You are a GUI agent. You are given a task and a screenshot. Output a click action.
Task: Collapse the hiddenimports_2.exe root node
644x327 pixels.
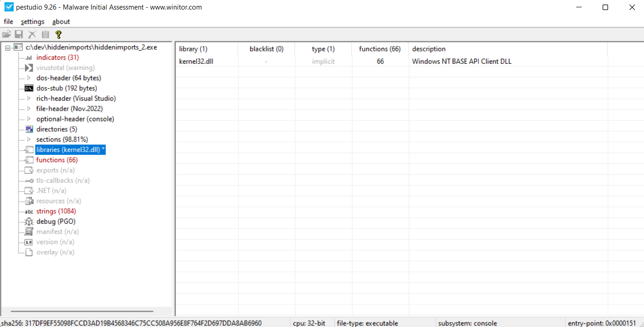pyautogui.click(x=8, y=47)
